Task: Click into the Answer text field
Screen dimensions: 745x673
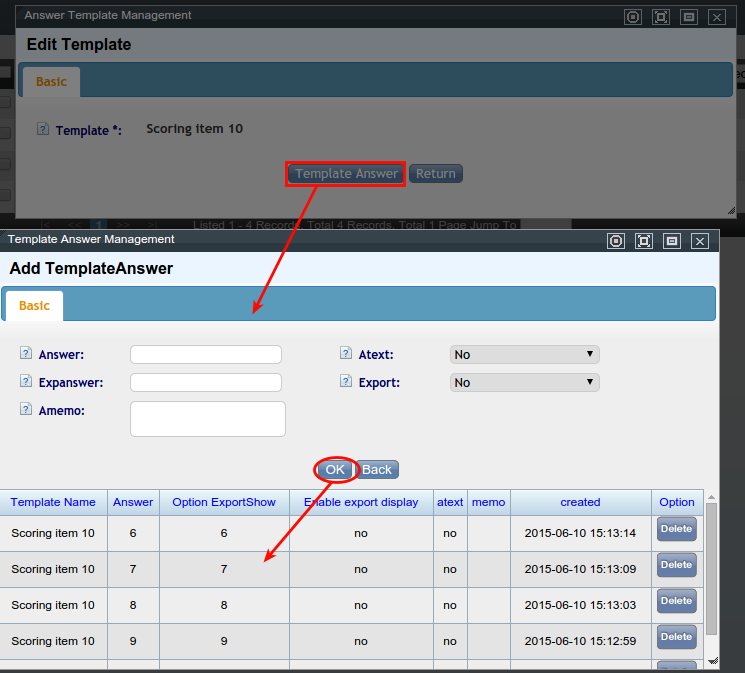Action: click(x=206, y=355)
